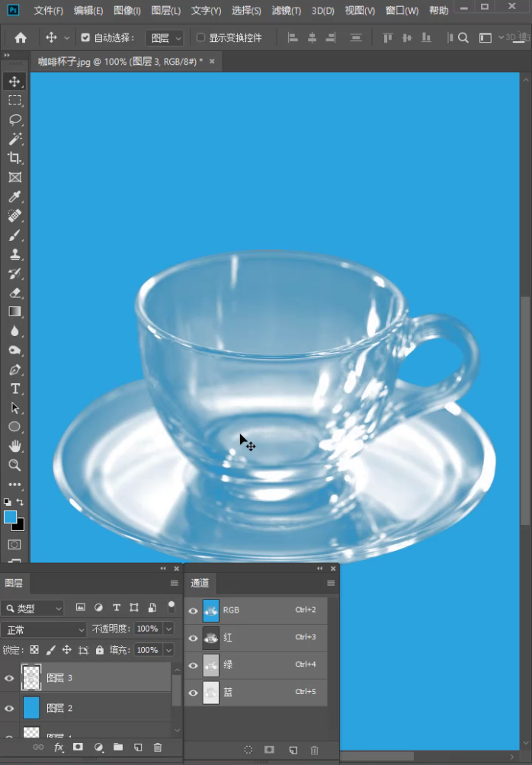The height and width of the screenshot is (765, 532).
Task: Open the 选择(S) menu
Action: [x=246, y=11]
